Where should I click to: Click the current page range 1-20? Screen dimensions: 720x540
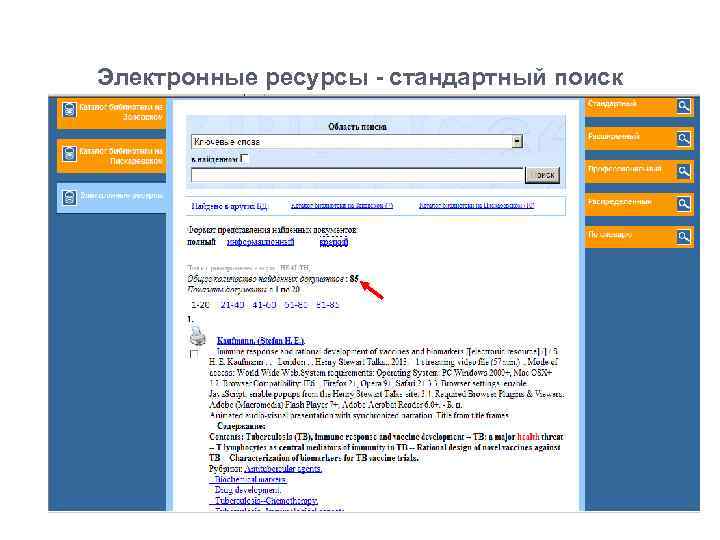(x=200, y=305)
